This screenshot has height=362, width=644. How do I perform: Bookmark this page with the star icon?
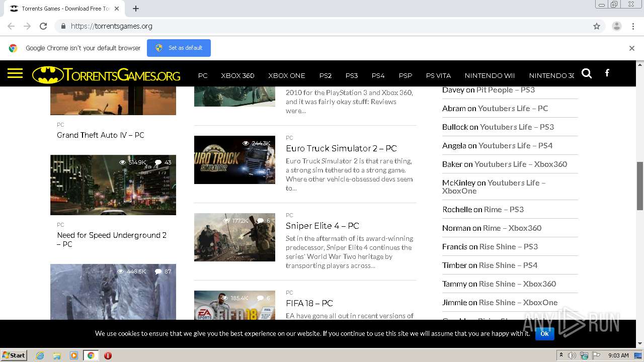[x=597, y=26]
